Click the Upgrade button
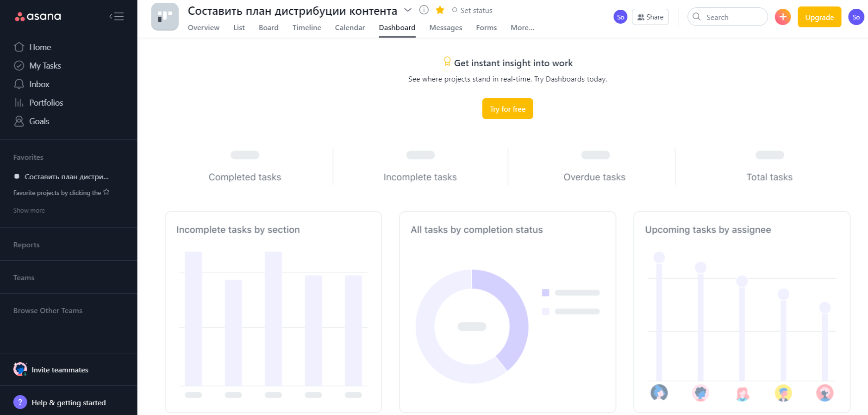This screenshot has width=868, height=415. click(x=819, y=17)
